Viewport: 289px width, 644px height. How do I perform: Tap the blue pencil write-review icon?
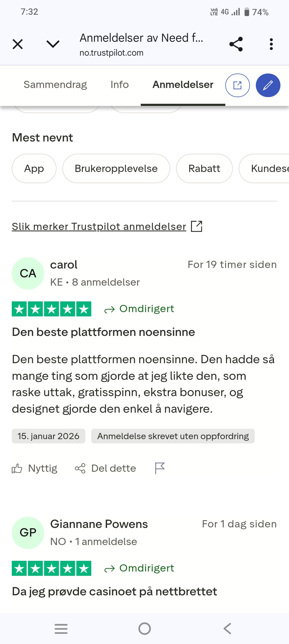pos(268,85)
